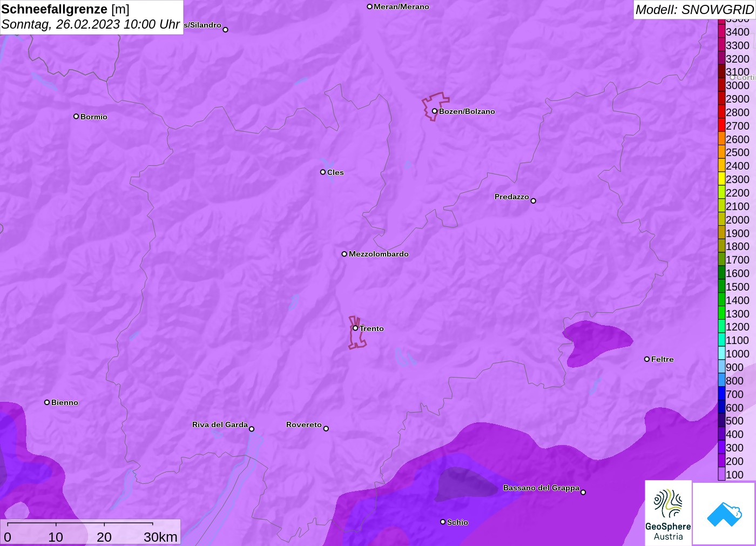Click the Trento label text
The width and height of the screenshot is (756, 546).
pos(372,328)
